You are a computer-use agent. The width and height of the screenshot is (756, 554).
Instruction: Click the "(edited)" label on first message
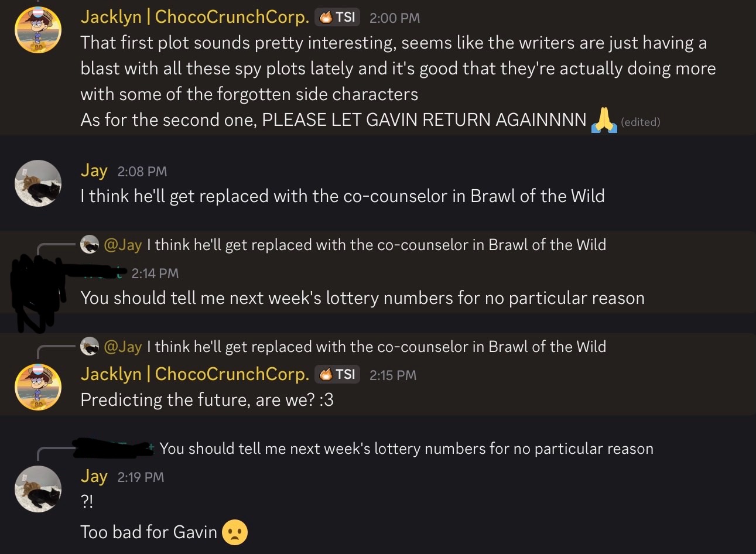pyautogui.click(x=640, y=122)
